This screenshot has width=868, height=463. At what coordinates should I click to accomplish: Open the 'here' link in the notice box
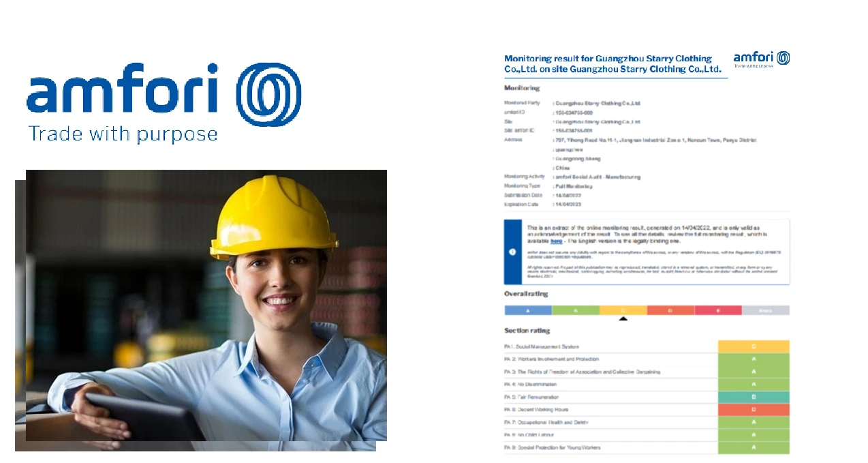(557, 241)
